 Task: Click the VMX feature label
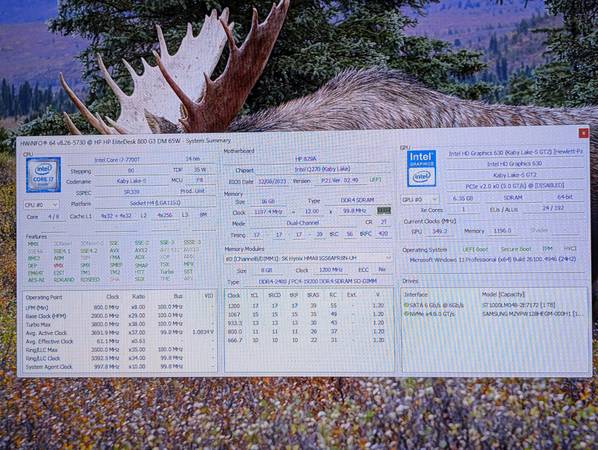[x=58, y=265]
